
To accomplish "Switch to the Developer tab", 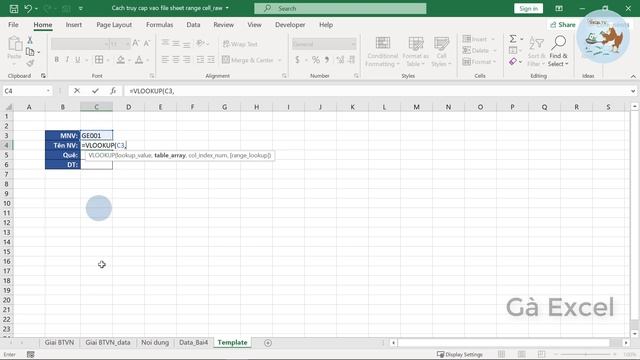I will (290, 25).
